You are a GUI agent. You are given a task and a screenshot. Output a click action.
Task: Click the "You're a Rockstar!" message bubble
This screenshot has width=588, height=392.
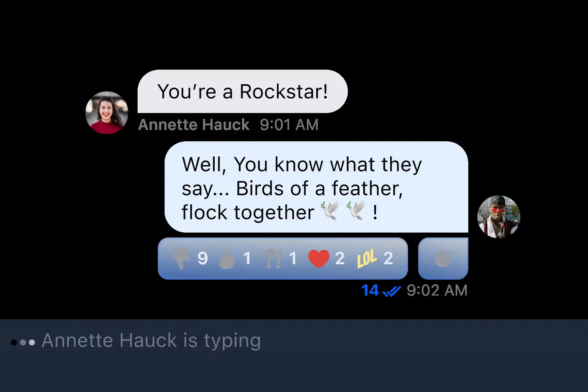(x=242, y=91)
